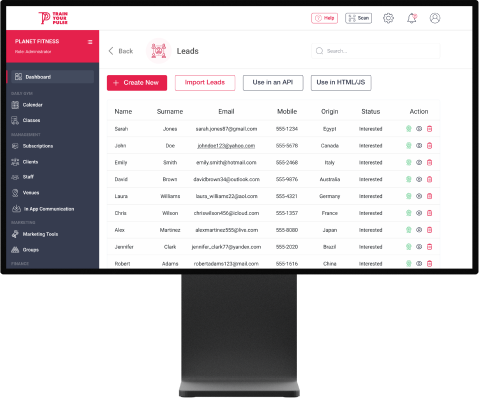Open the settings gear icon
This screenshot has width=479, height=398.
(x=388, y=18)
